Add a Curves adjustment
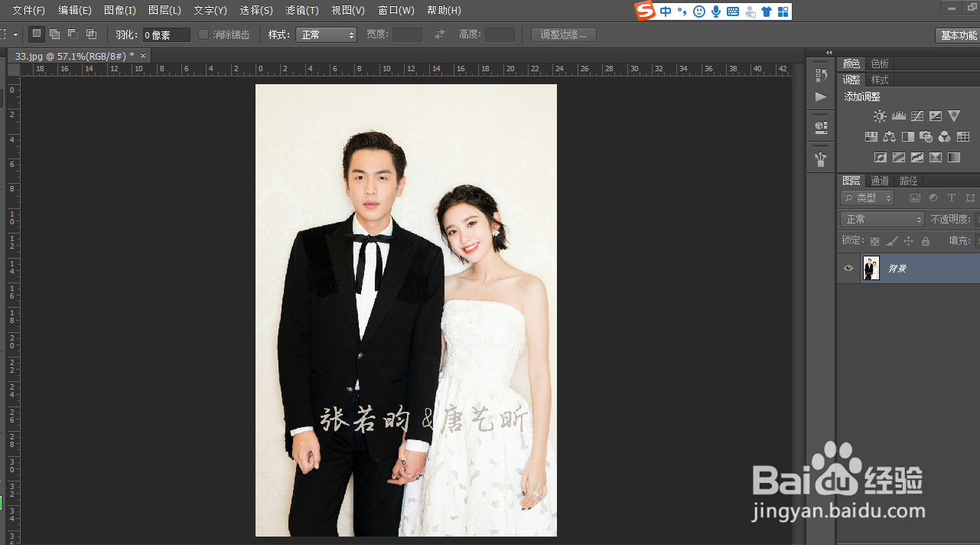 [x=917, y=116]
